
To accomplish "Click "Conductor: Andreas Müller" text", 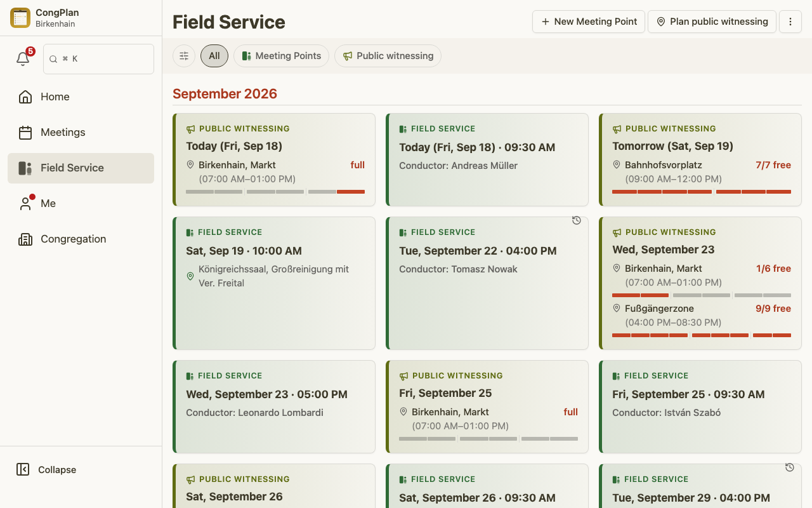I will (x=458, y=166).
